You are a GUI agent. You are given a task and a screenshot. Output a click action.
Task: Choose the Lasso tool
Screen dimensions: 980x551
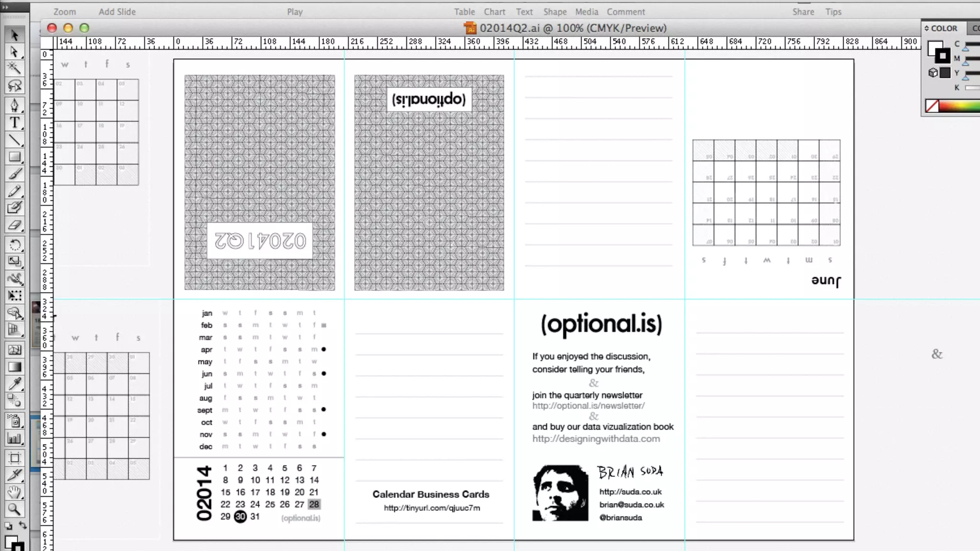14,86
